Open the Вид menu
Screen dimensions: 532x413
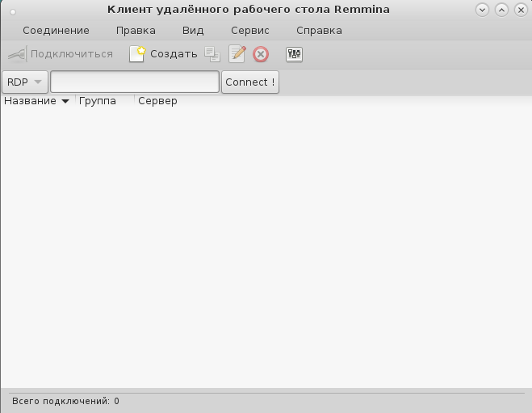tap(193, 31)
